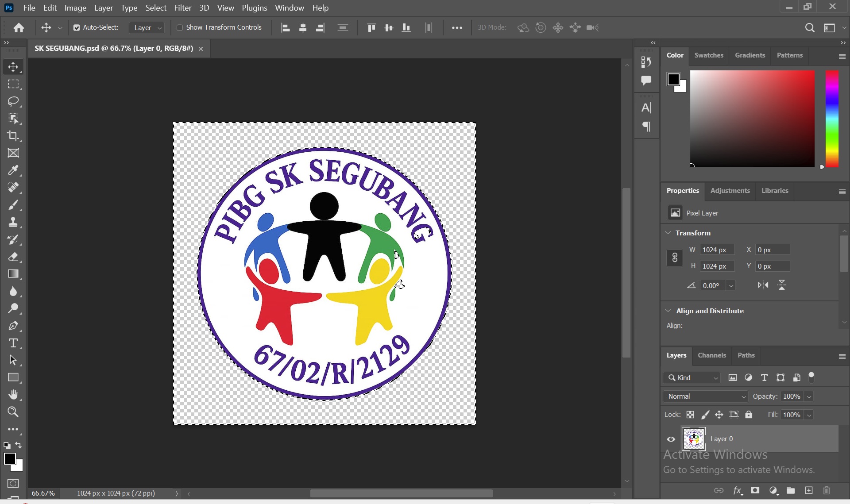Open the Auto-Select Layer dropdown
Image resolution: width=850 pixels, height=504 pixels.
tap(147, 27)
